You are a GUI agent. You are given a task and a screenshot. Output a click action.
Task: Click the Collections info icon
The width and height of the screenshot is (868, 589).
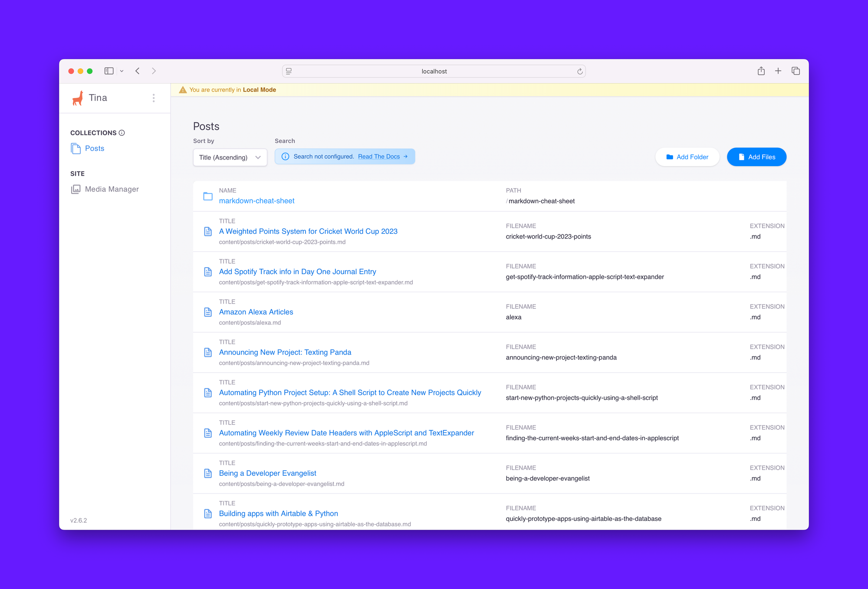coord(122,132)
